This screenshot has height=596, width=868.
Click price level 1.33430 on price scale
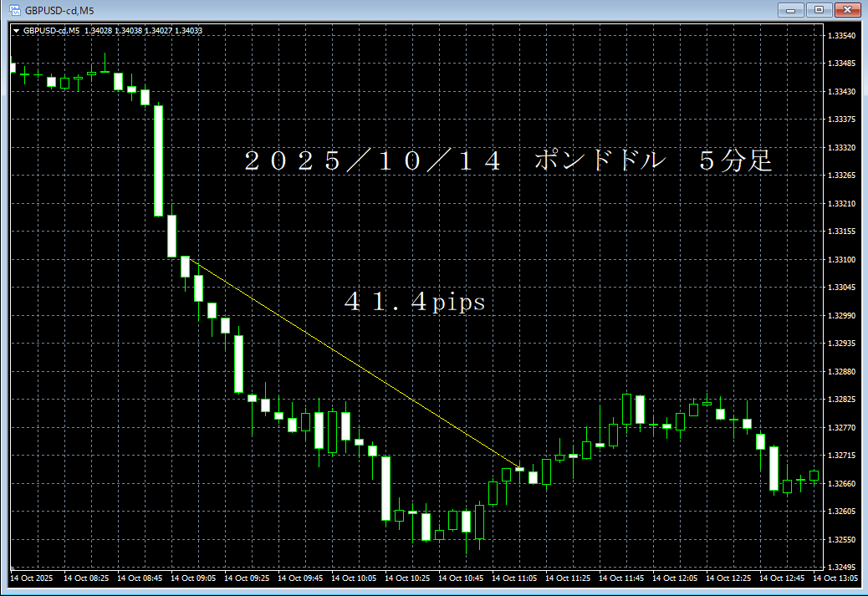tap(841, 91)
